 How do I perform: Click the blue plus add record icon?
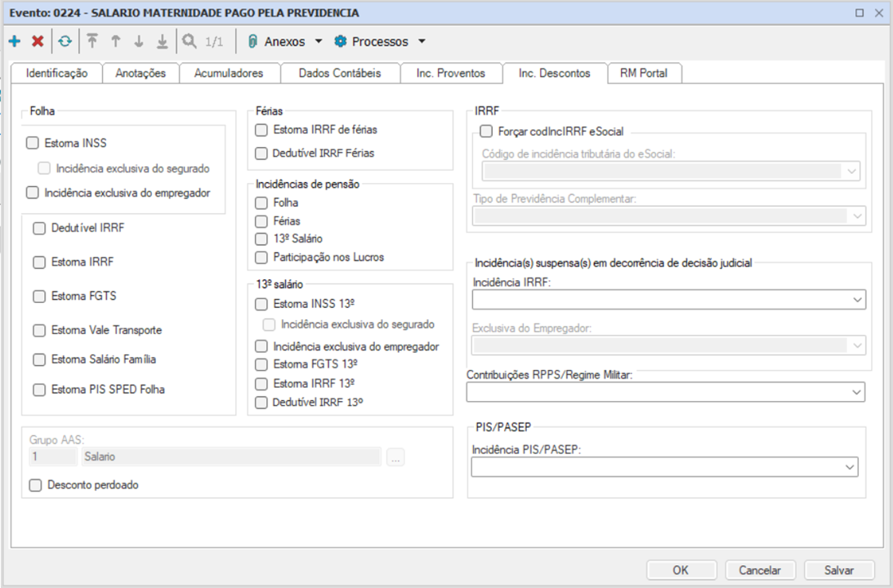point(15,42)
